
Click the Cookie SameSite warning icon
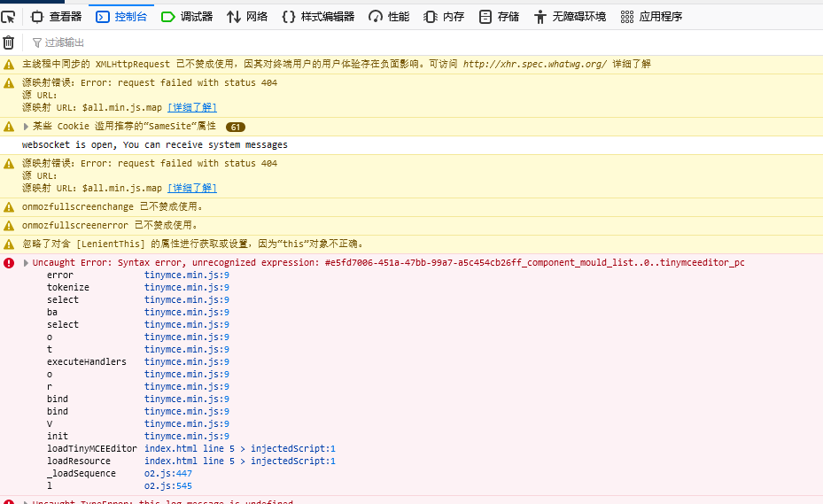[9, 127]
